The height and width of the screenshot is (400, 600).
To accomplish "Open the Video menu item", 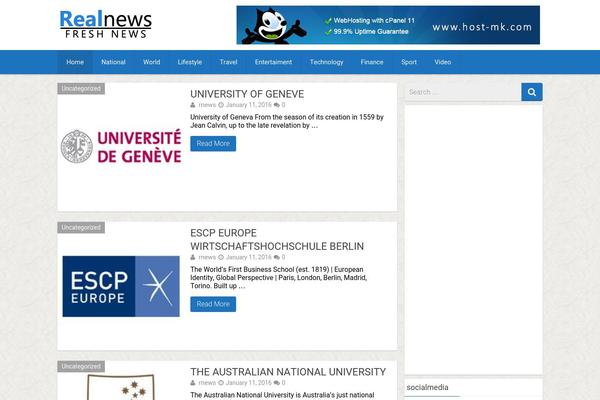I will 443,62.
